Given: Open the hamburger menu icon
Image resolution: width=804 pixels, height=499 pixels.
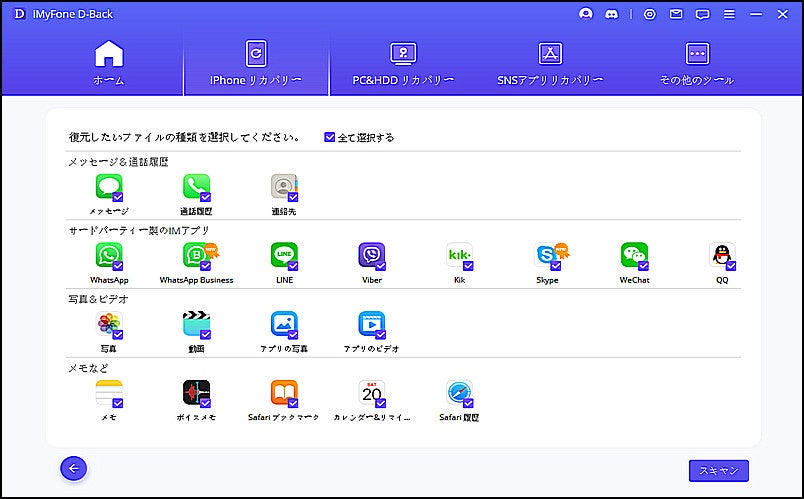Looking at the screenshot, I should pyautogui.click(x=729, y=14).
